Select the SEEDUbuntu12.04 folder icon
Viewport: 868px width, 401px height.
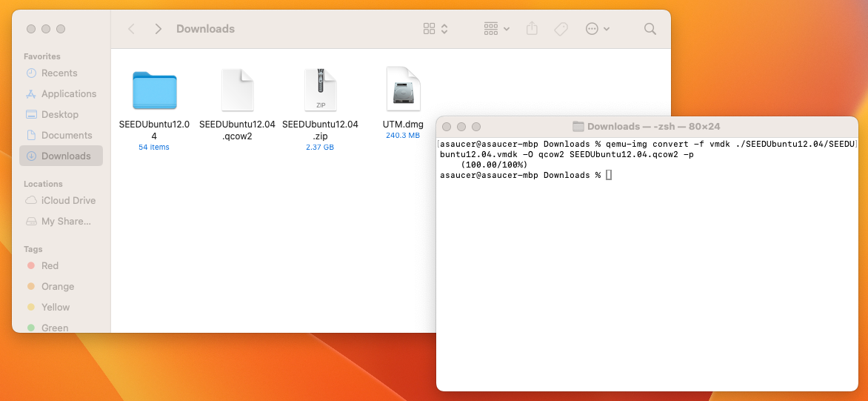154,90
